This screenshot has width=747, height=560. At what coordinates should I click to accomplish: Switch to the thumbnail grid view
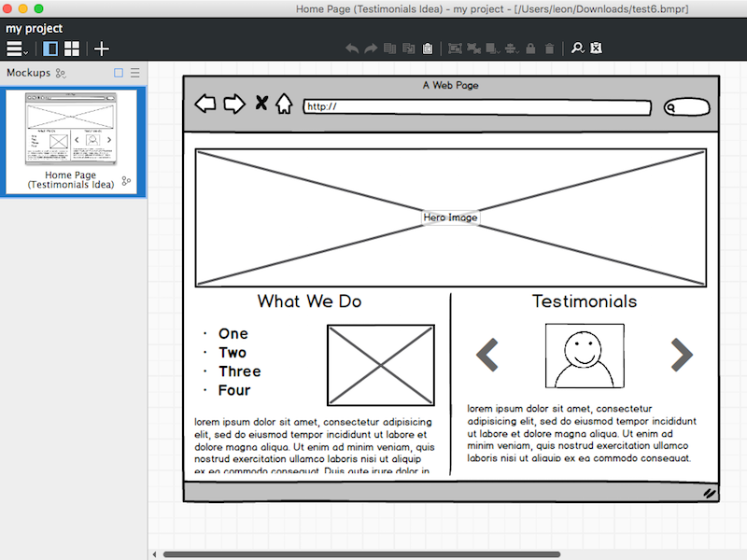tap(72, 49)
